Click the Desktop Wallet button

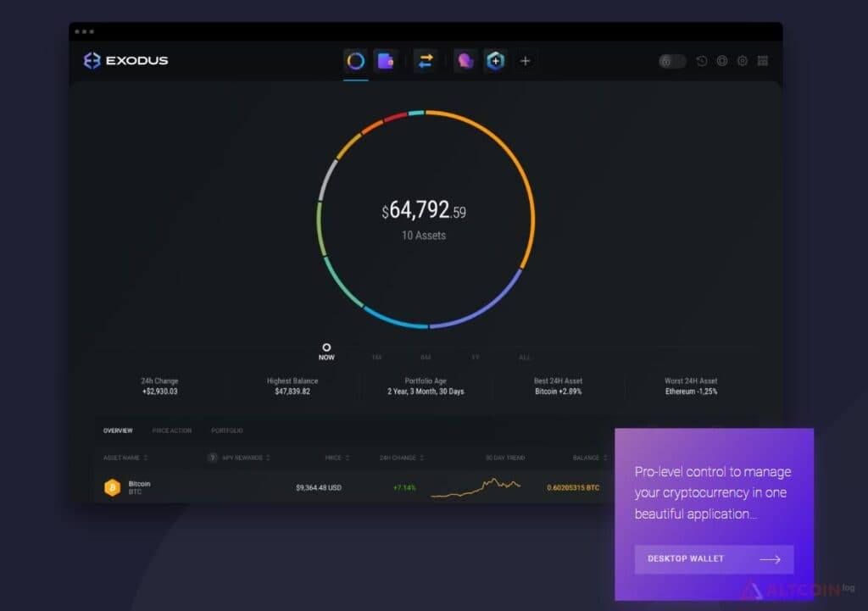[x=714, y=559]
